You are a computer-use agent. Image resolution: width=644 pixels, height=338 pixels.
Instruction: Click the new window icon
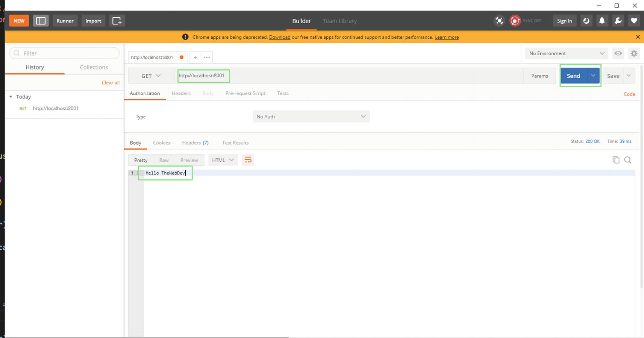pyautogui.click(x=117, y=21)
